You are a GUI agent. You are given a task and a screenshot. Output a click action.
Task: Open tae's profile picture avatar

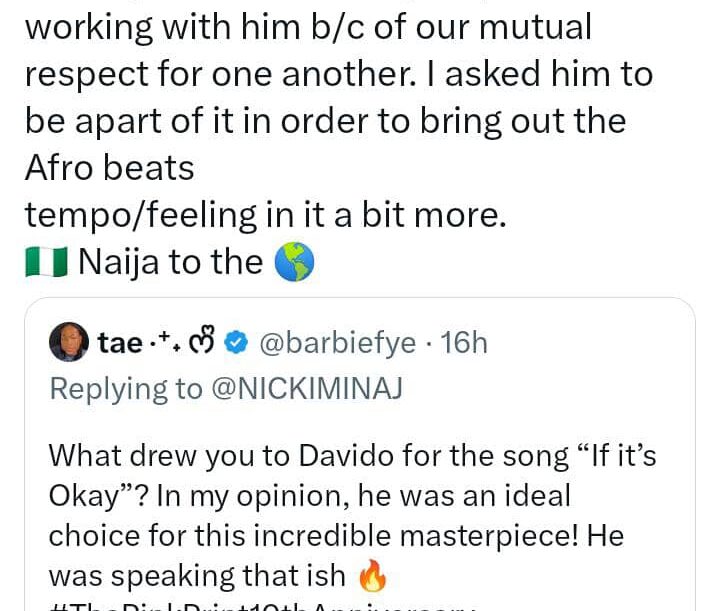[x=69, y=343]
